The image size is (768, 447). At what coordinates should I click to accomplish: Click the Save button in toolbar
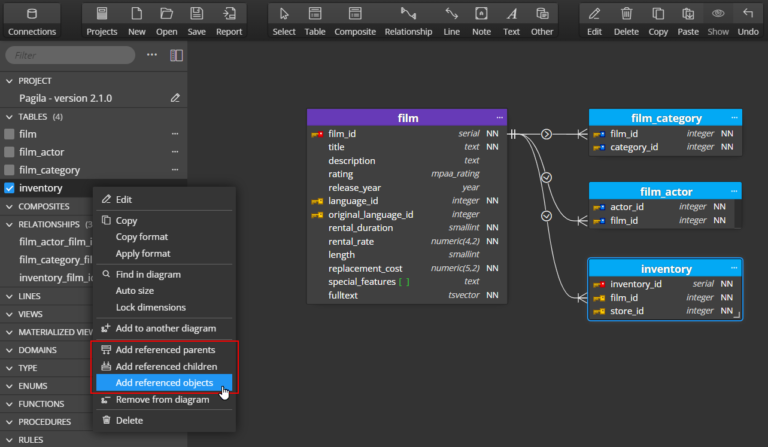[197, 14]
